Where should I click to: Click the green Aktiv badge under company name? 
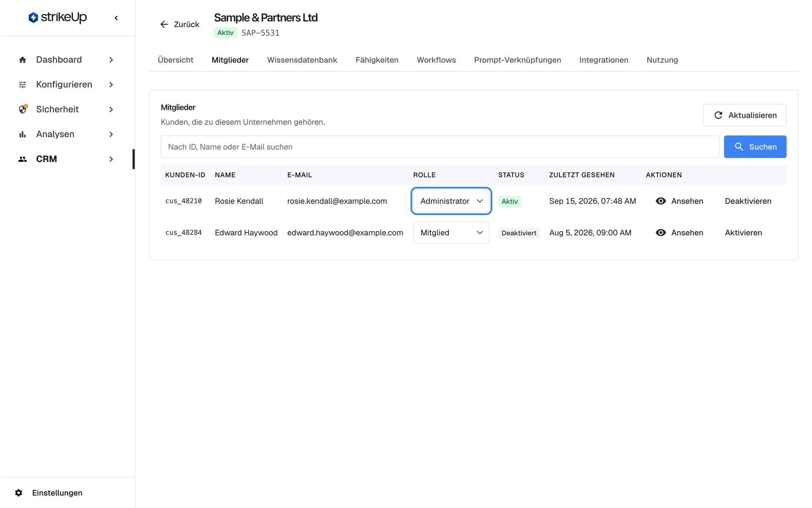tap(225, 33)
